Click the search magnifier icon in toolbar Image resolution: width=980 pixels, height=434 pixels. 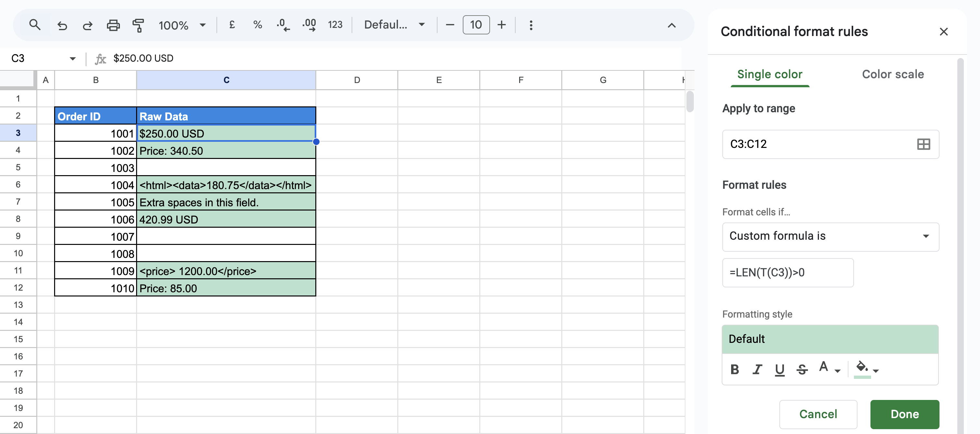[35, 25]
